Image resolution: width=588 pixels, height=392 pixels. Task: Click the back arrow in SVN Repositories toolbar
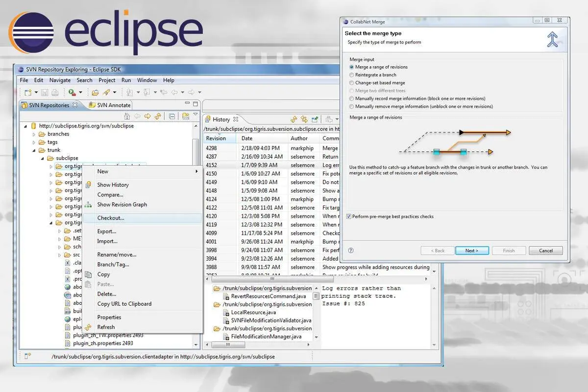coord(137,116)
